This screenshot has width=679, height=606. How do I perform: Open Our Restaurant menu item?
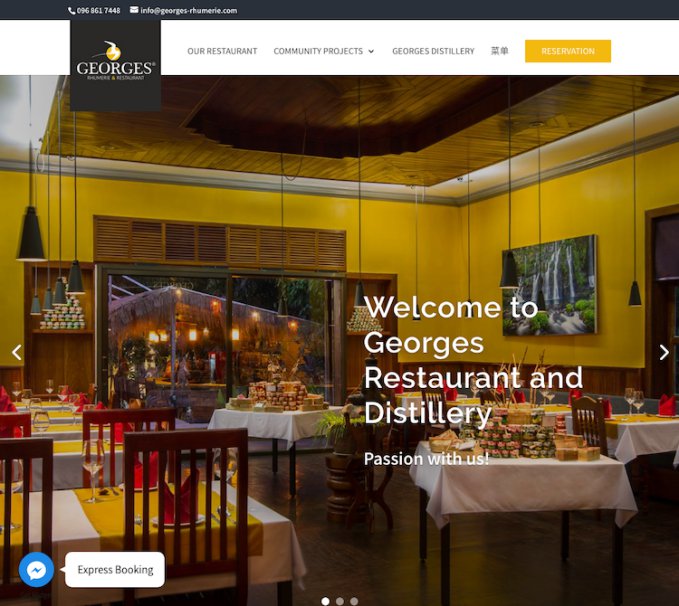(222, 51)
